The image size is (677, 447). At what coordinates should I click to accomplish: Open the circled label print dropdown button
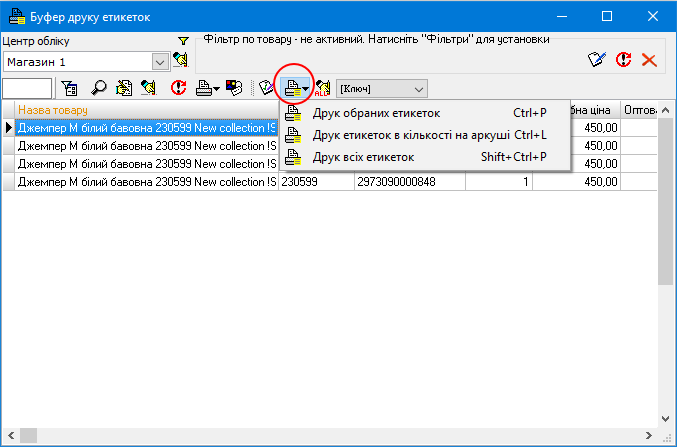(296, 89)
